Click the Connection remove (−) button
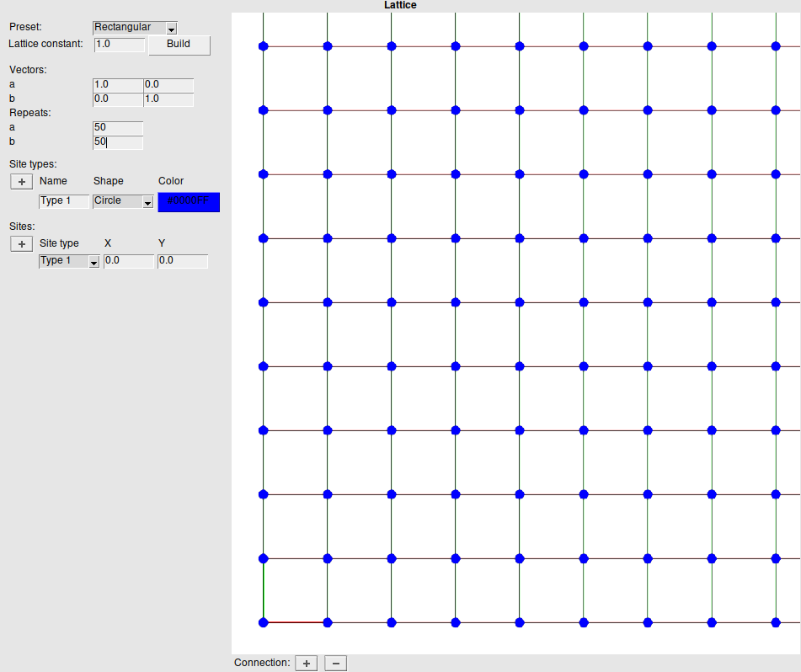This screenshot has width=801, height=672. coord(335,663)
